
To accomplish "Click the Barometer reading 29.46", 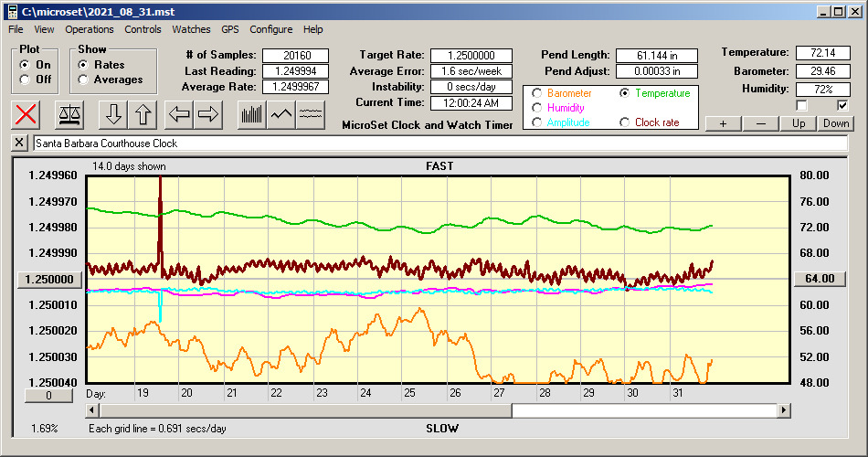I will 822,71.
